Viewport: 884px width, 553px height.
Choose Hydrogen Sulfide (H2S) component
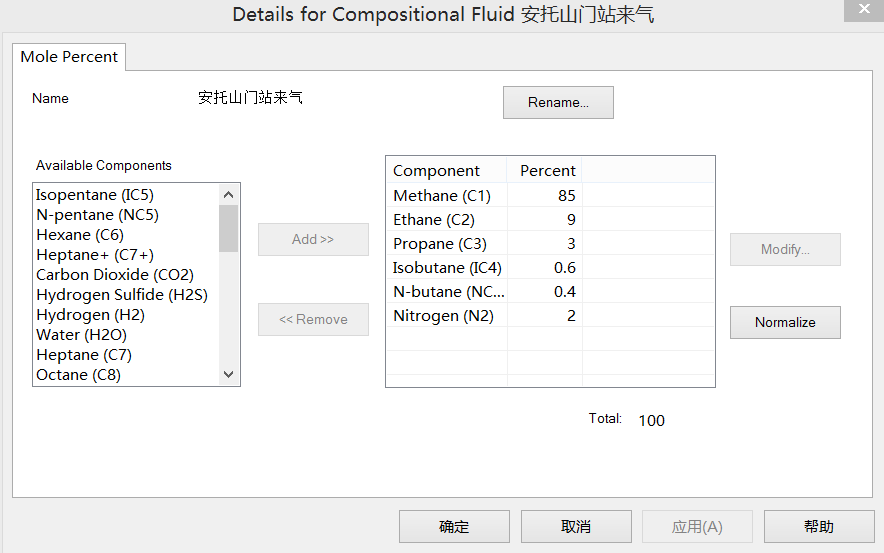[122, 295]
